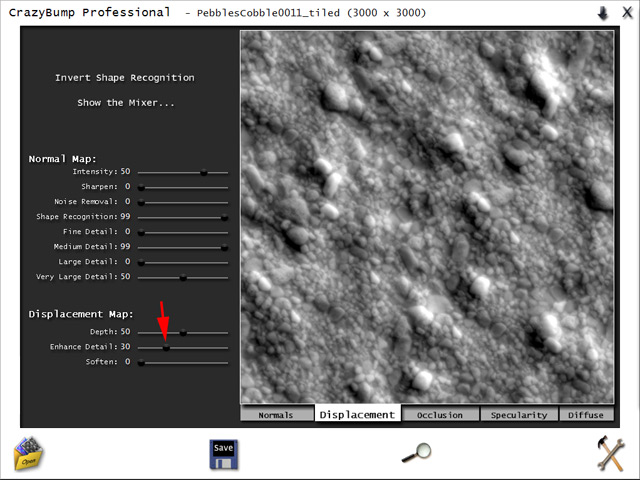The width and height of the screenshot is (640, 480).
Task: Click the Save floppy disk icon
Action: [223, 454]
